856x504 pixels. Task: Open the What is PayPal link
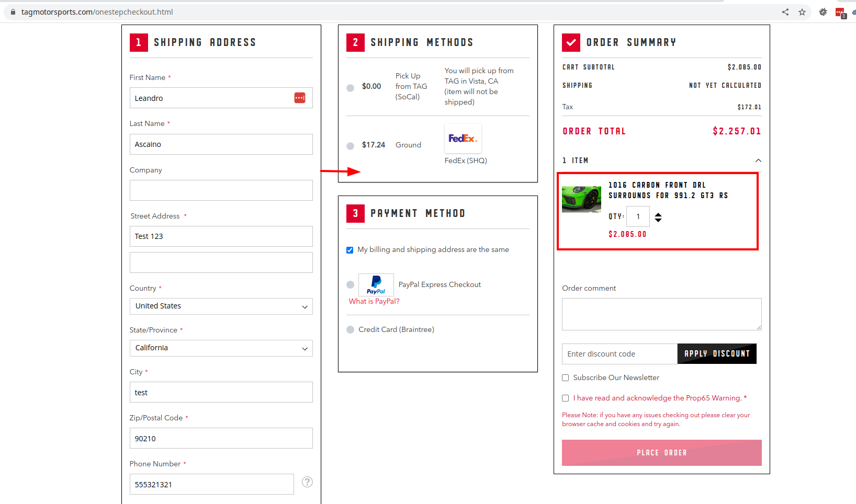pos(374,301)
